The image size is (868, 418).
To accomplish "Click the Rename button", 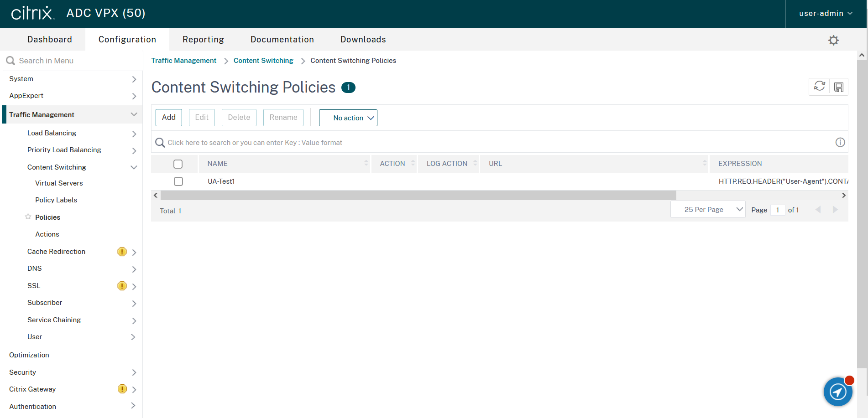I will (283, 118).
